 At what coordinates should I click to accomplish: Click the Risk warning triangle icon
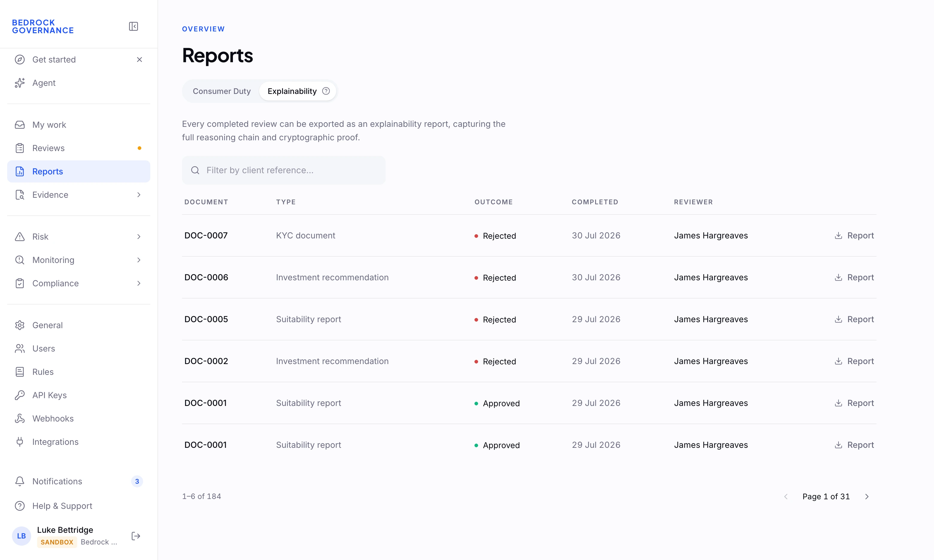click(x=20, y=237)
